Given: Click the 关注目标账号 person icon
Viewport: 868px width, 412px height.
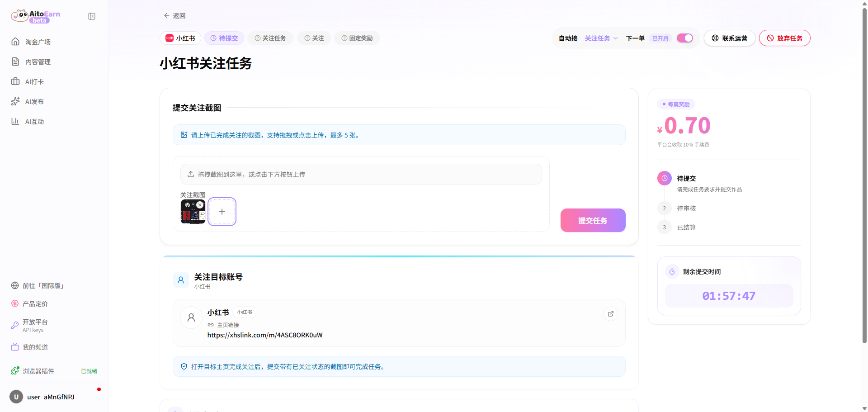Looking at the screenshot, I should pos(181,280).
